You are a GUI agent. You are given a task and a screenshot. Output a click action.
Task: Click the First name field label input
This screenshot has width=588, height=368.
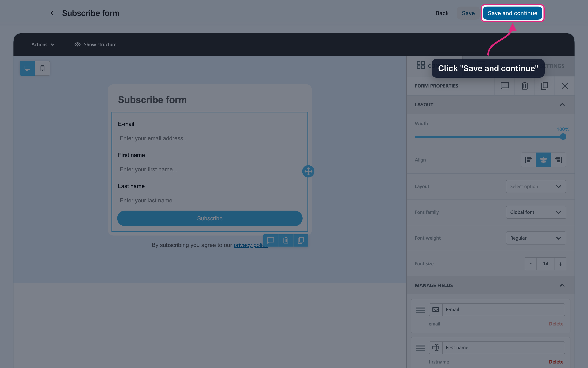pos(503,348)
